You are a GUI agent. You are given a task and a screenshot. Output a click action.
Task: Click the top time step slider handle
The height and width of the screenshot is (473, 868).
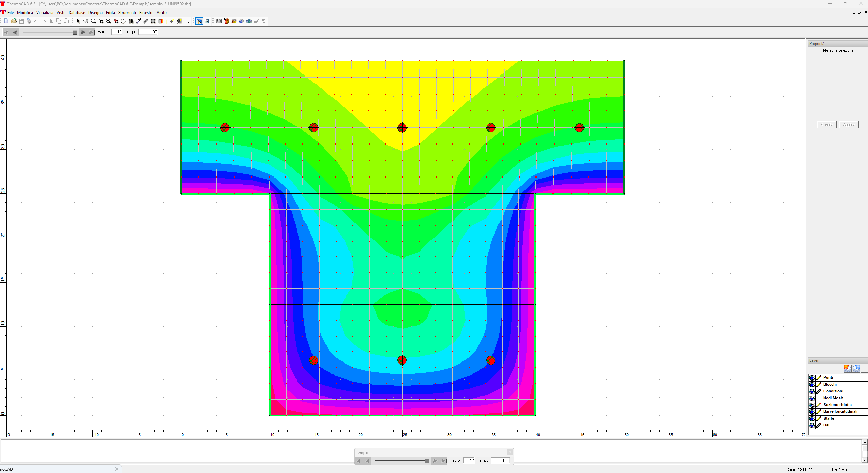click(75, 32)
